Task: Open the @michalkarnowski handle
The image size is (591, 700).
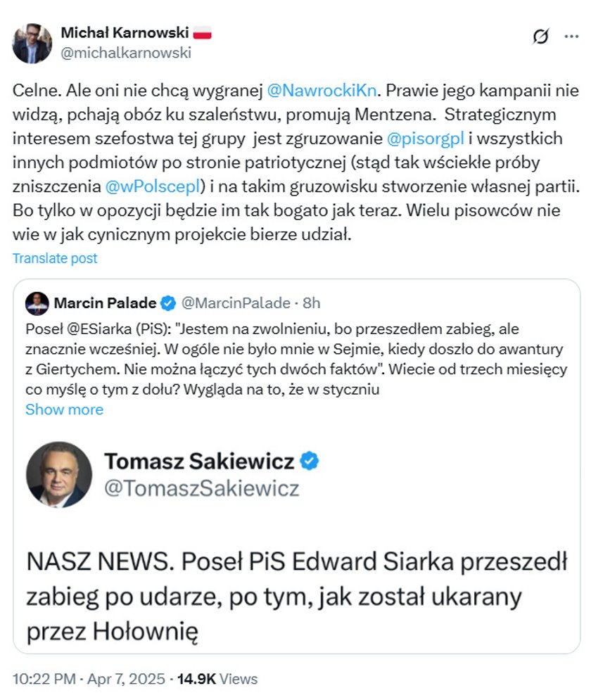Action: pyautogui.click(x=126, y=53)
